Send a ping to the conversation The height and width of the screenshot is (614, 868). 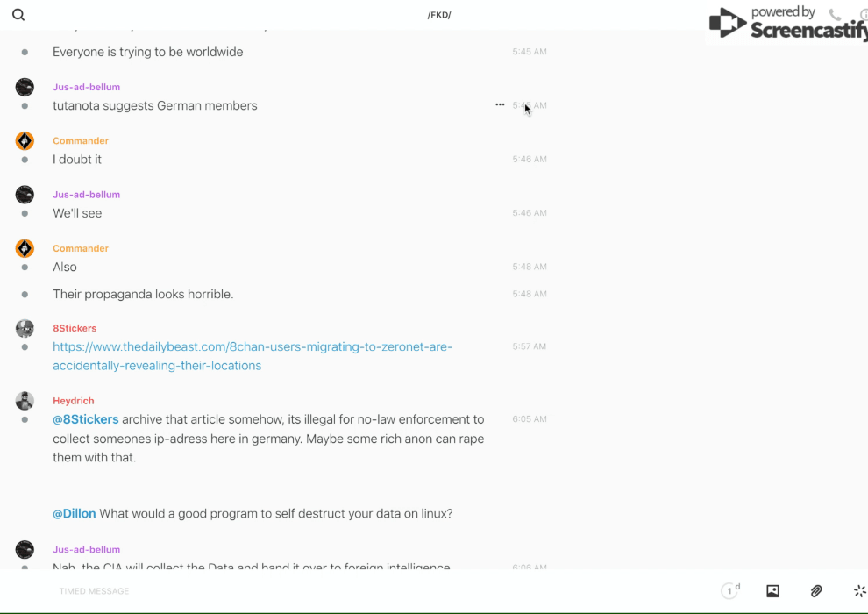coord(859,591)
